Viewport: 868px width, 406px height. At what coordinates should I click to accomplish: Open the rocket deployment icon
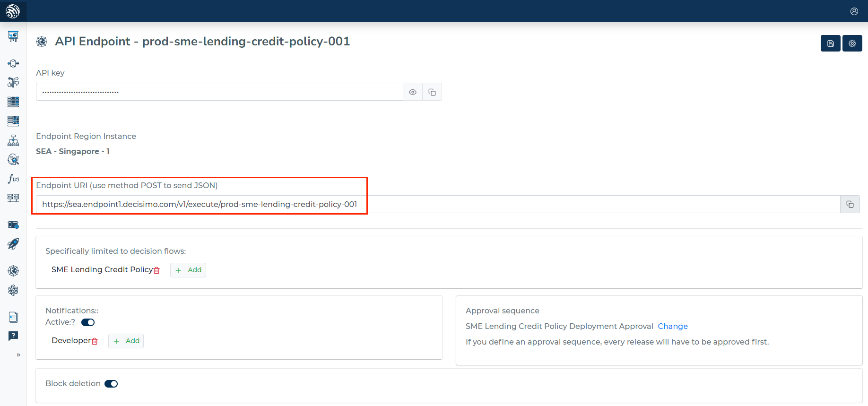coord(13,244)
